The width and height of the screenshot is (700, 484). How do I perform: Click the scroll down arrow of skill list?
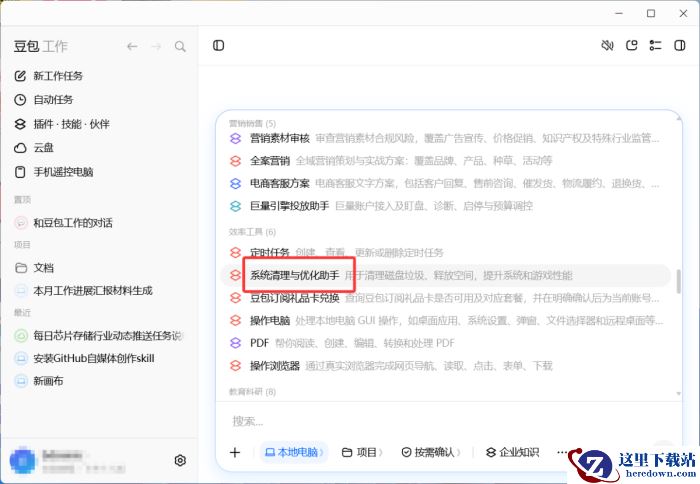679,393
